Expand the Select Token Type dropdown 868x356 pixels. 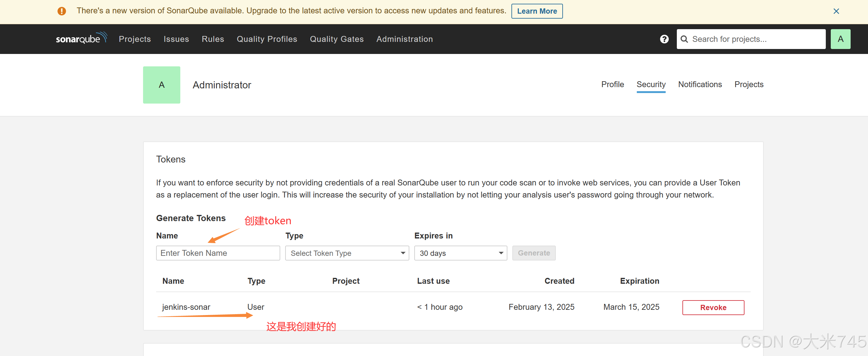(347, 253)
